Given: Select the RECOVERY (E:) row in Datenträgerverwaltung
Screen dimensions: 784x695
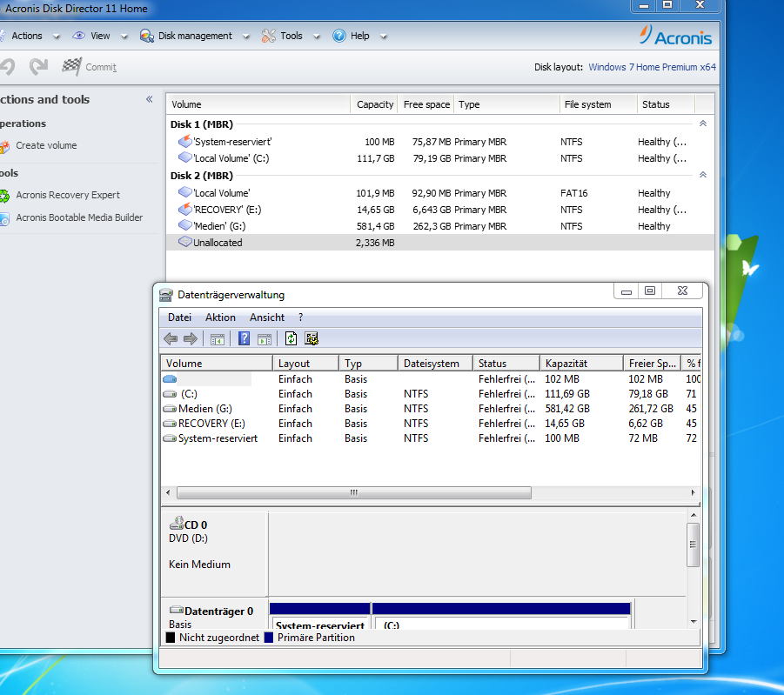Looking at the screenshot, I should coord(431,424).
